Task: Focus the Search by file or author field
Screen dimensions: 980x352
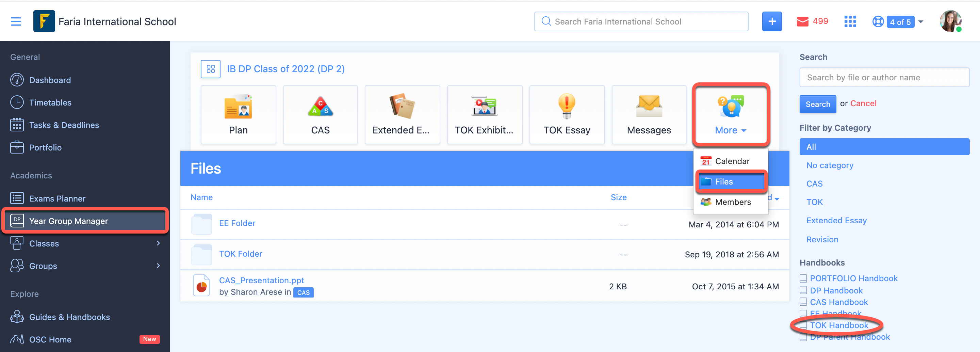Action: tap(884, 77)
